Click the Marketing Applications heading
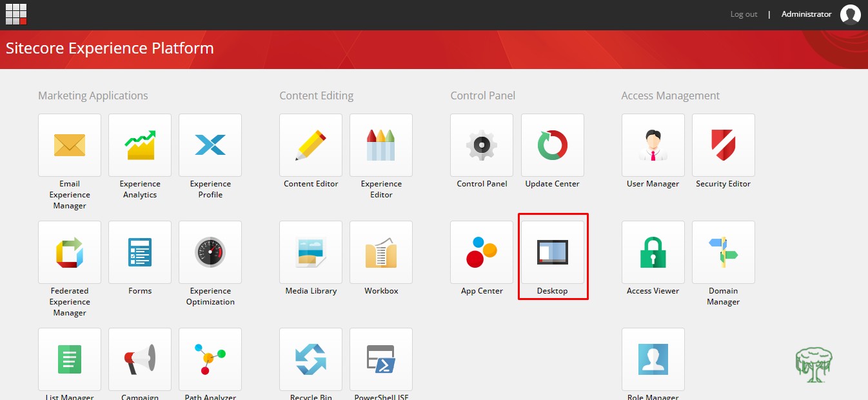This screenshot has height=400, width=868. click(x=93, y=95)
